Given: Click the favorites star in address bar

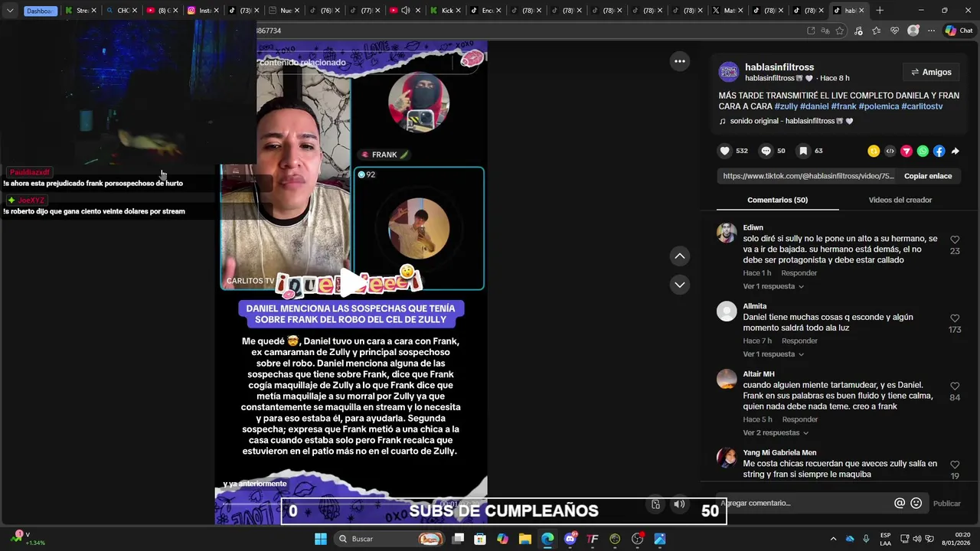Looking at the screenshot, I should [840, 31].
